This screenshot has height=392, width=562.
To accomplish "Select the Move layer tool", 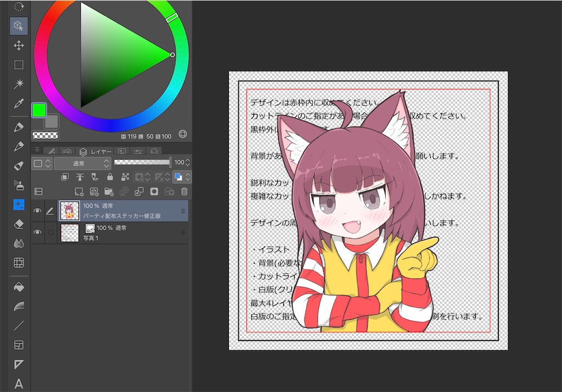I will pyautogui.click(x=19, y=46).
